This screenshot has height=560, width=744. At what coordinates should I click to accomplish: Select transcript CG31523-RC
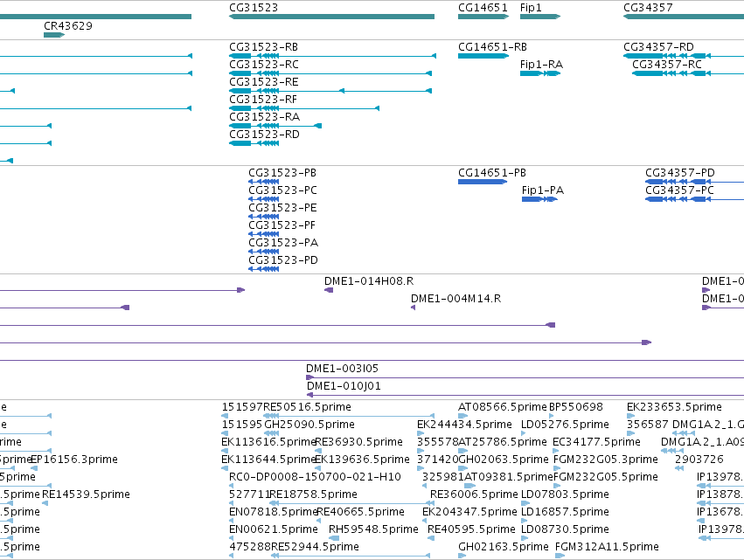point(264,65)
